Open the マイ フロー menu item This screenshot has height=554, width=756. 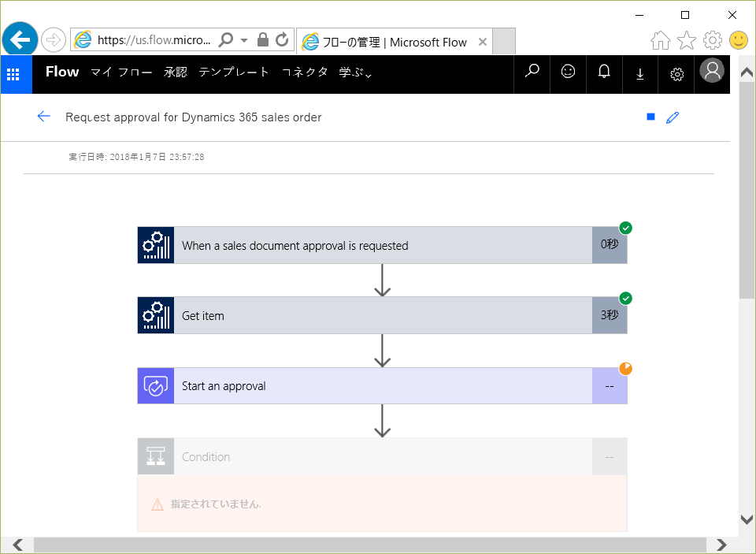[121, 73]
